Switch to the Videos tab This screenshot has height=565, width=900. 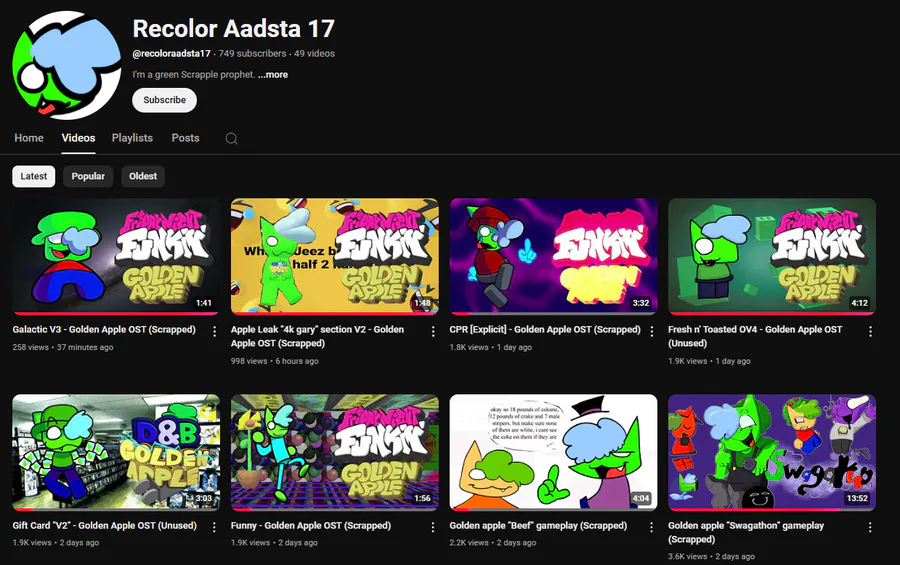pyautogui.click(x=78, y=138)
